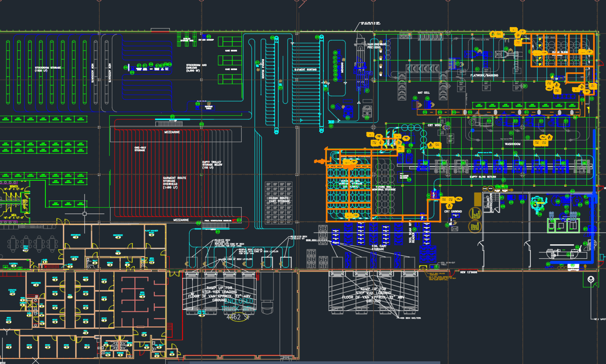
Task: Pick the FUTURE SOIL MONORAIL STORAGE text
Action: click(x=383, y=188)
